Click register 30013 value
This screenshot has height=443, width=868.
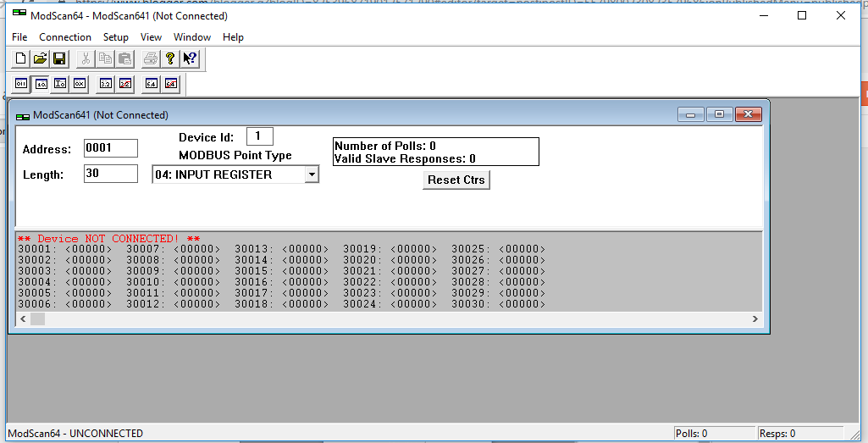click(306, 249)
